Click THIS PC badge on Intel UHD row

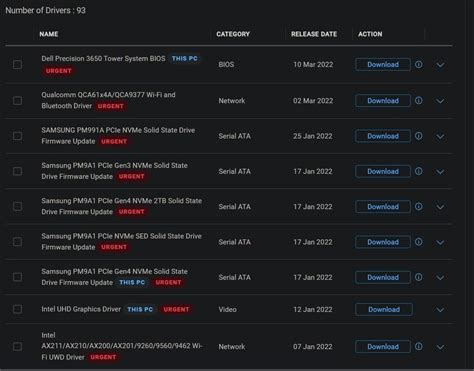point(140,309)
